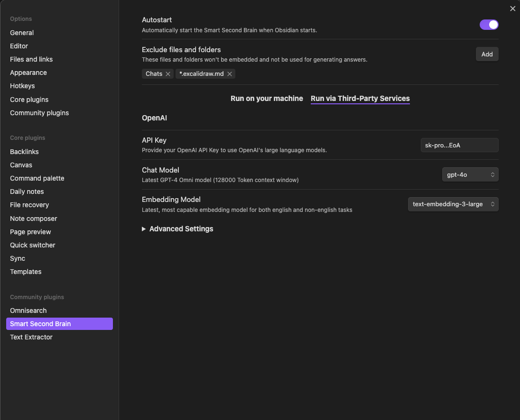Viewport: 520px width, 420px height.
Task: Click the Chats exclusion tag label
Action: [x=154, y=74]
